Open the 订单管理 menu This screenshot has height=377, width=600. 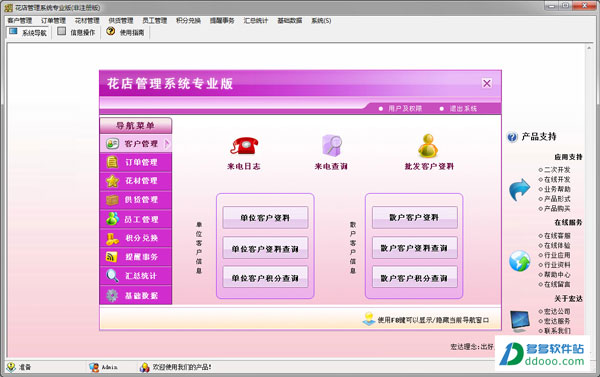pos(53,21)
